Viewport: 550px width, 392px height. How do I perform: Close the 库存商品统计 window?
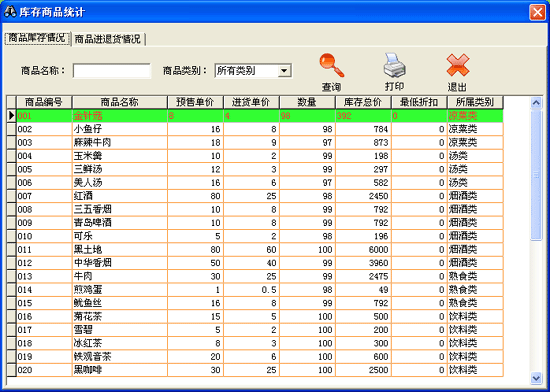537,12
